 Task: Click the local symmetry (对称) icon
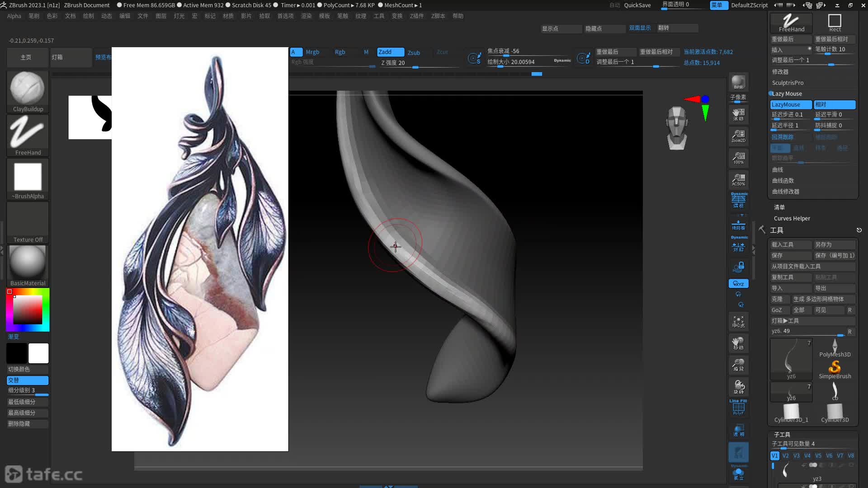click(x=738, y=244)
